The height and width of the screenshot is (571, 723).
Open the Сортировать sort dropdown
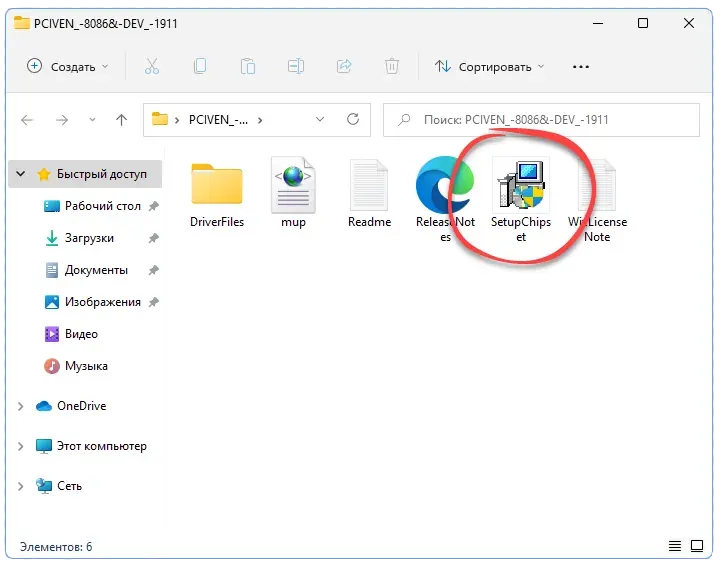coord(489,67)
